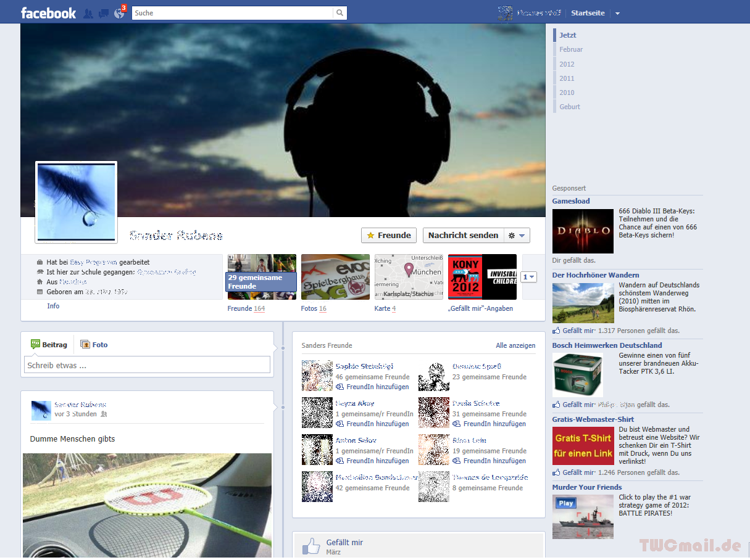
Task: Go to Startseite in top bar
Action: 588,13
